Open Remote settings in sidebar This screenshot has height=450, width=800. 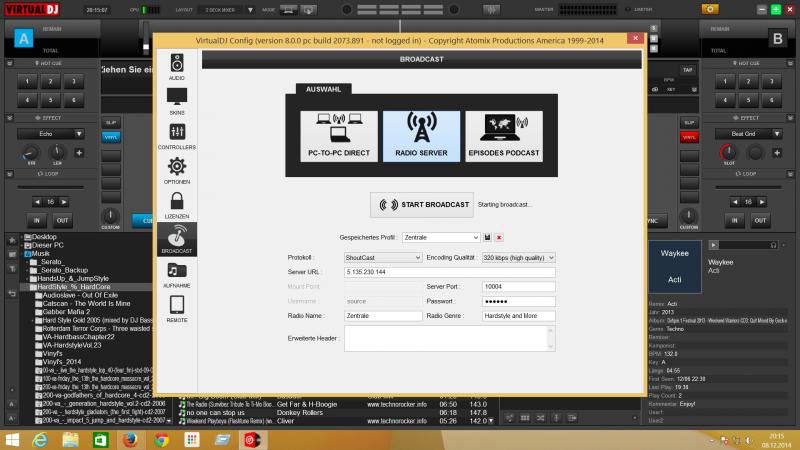[177, 309]
